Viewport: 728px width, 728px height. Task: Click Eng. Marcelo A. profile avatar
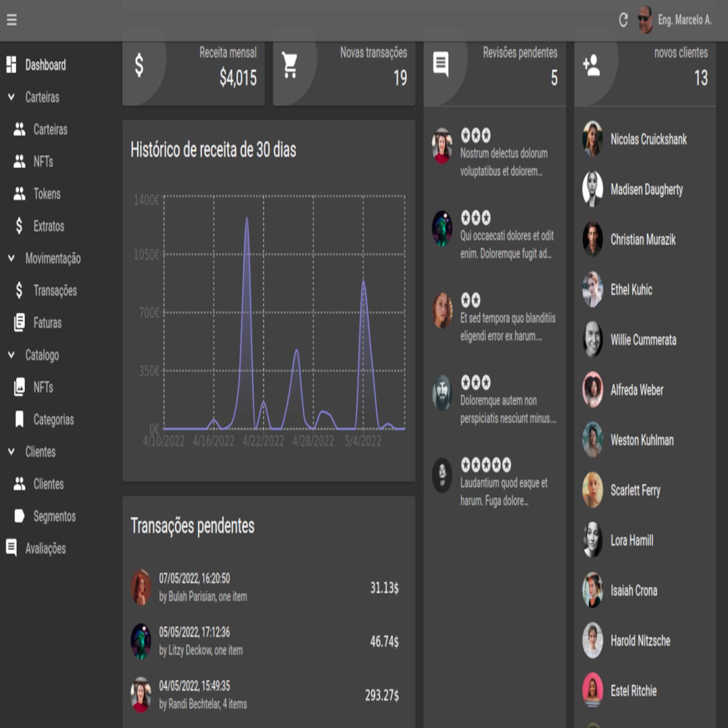click(645, 20)
